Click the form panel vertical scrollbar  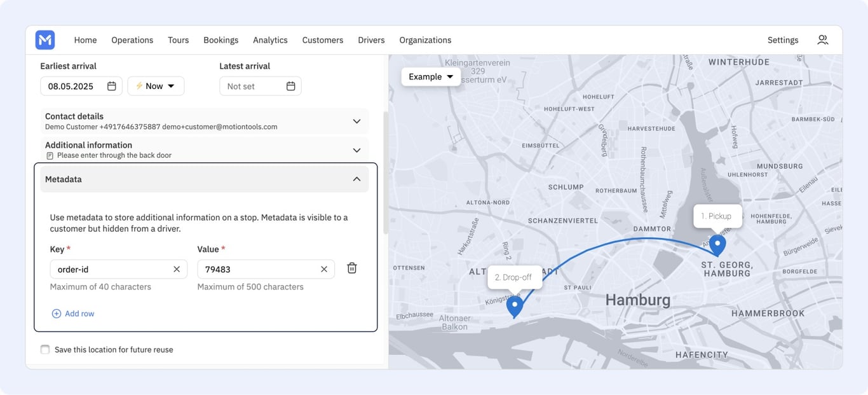pyautogui.click(x=385, y=173)
